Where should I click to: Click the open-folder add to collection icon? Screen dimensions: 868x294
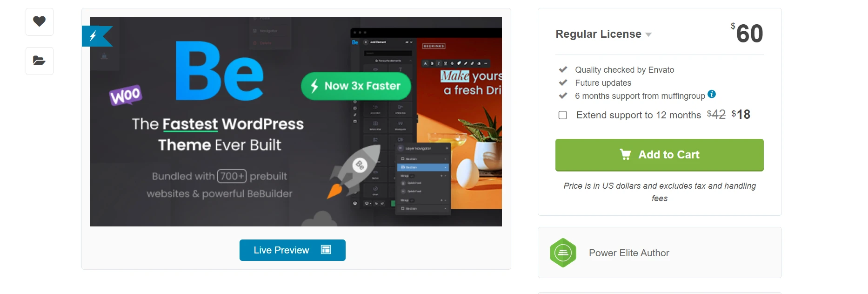point(40,61)
